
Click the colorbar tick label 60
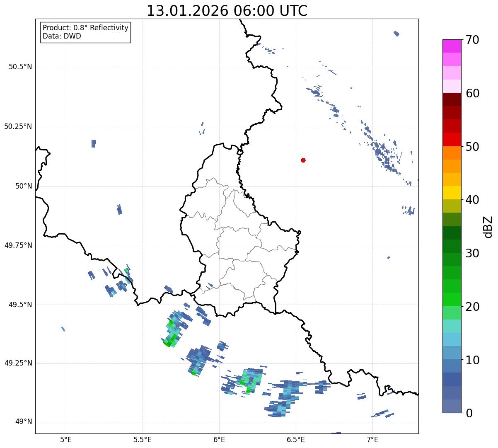pos(472,93)
